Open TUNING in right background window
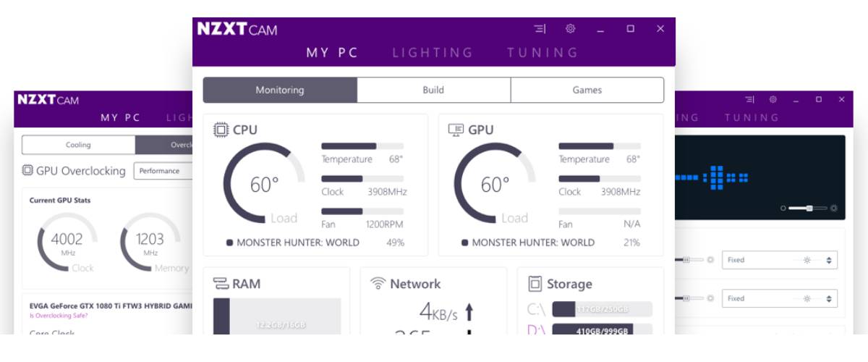Screen dimensions: 868x362 [752, 117]
